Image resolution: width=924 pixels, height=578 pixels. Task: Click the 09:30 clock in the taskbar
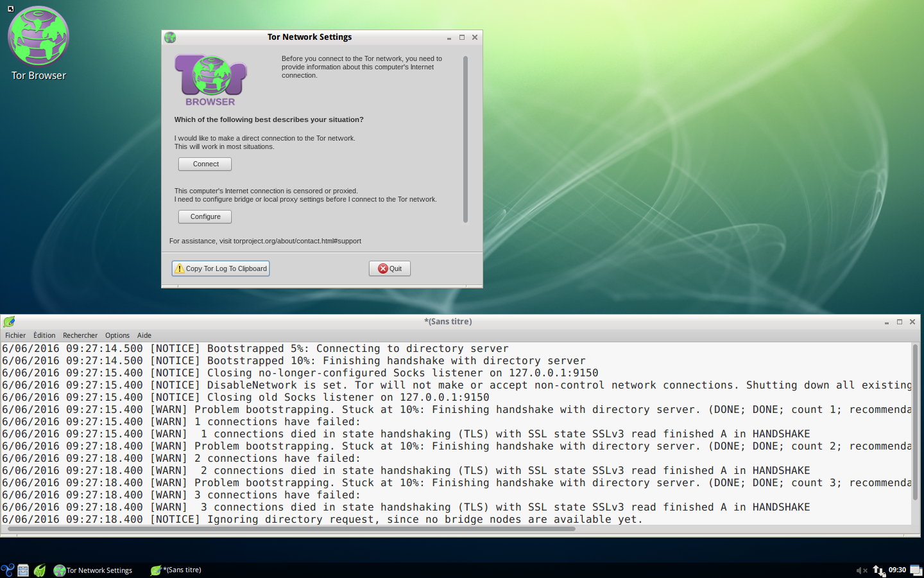pos(897,570)
